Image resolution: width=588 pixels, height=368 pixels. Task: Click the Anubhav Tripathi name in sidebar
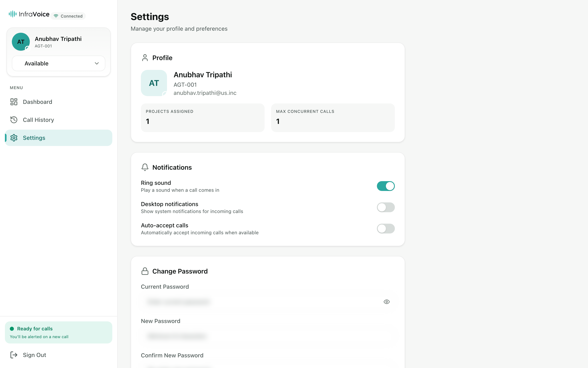tap(58, 39)
